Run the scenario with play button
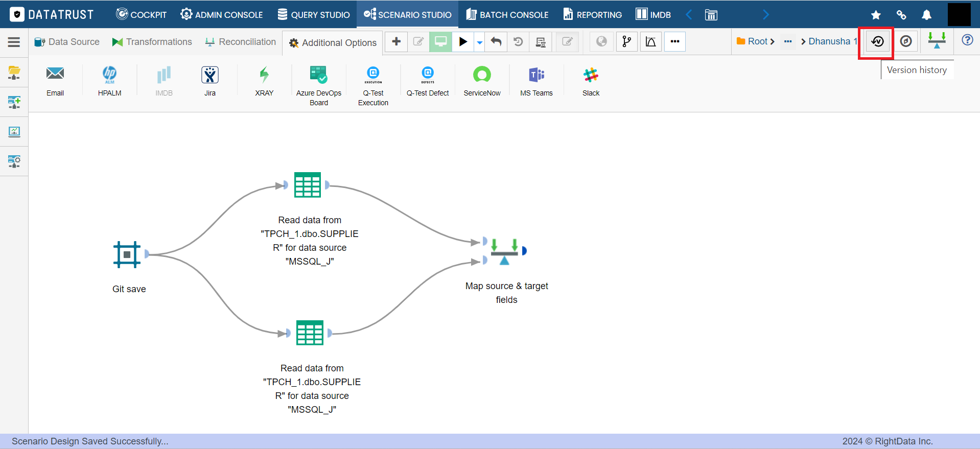 [x=463, y=42]
